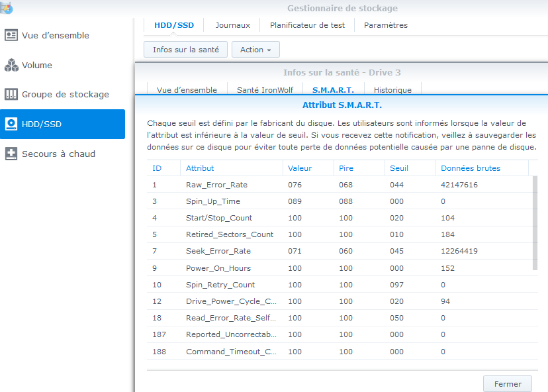The image size is (548, 392).
Task: Expand the Action dropdown
Action: pyautogui.click(x=255, y=49)
